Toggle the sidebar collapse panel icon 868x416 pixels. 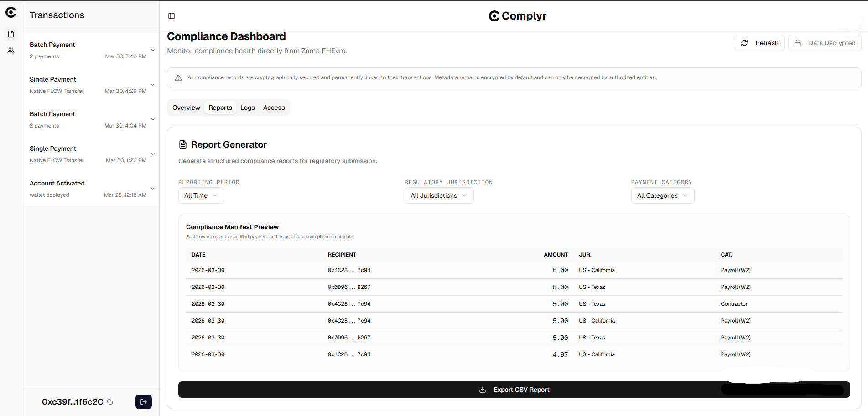[x=172, y=15]
